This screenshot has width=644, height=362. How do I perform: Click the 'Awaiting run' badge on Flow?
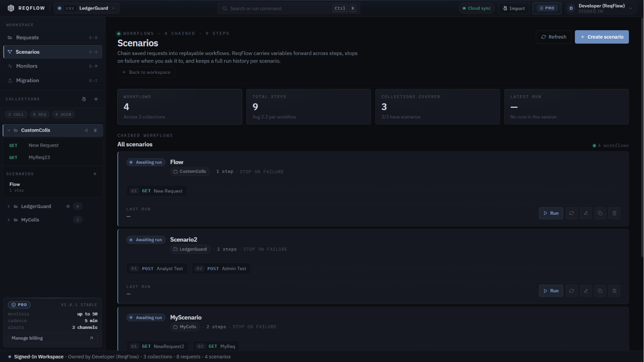146,162
